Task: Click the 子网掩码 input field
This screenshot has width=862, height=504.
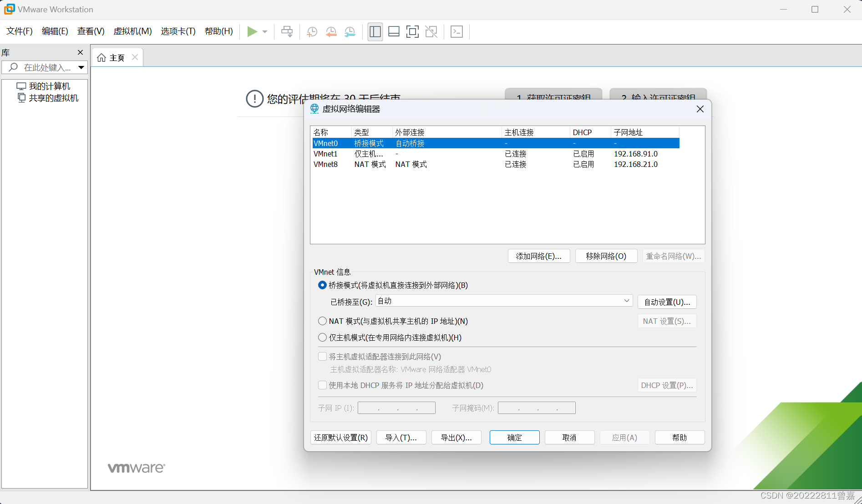Action: click(x=537, y=408)
